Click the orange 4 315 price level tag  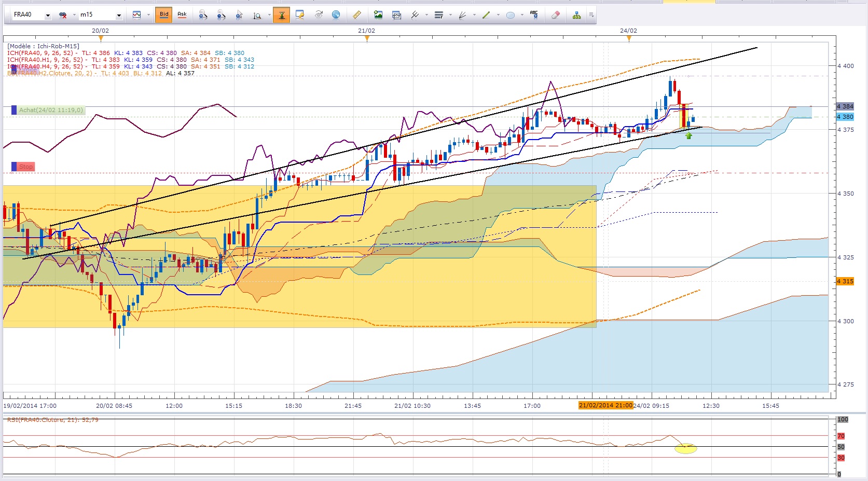[x=845, y=281]
